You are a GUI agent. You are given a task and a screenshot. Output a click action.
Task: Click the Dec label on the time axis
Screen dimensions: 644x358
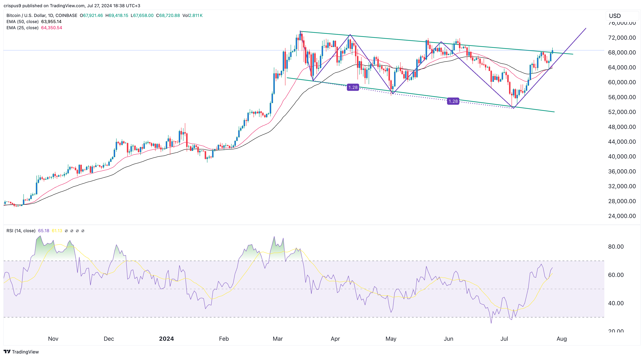click(109, 339)
